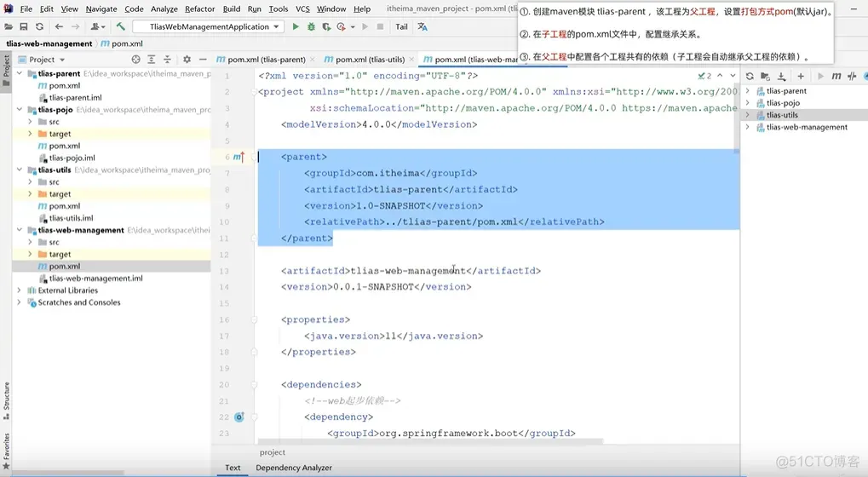Start debugging with the green bug icon
The height and width of the screenshot is (477, 868).
311,26
